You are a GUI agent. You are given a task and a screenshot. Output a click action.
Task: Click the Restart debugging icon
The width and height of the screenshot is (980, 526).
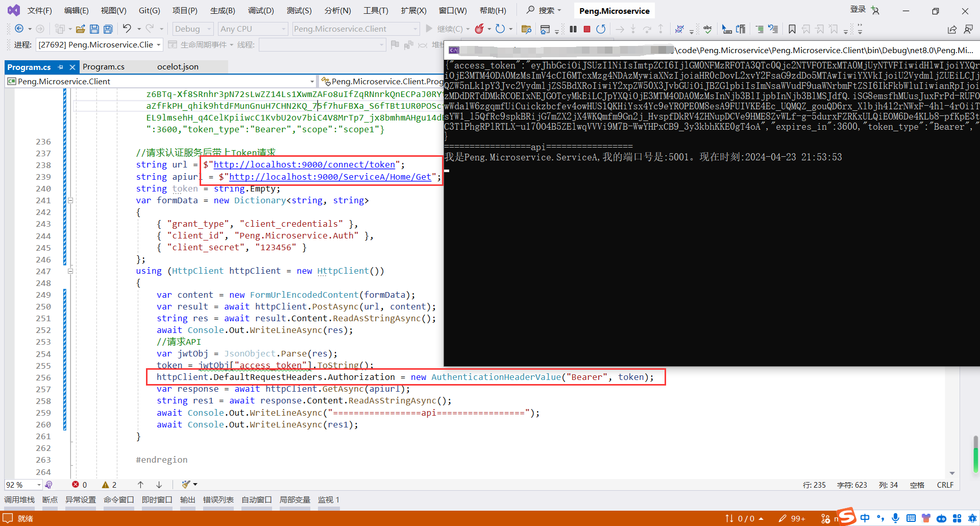601,29
